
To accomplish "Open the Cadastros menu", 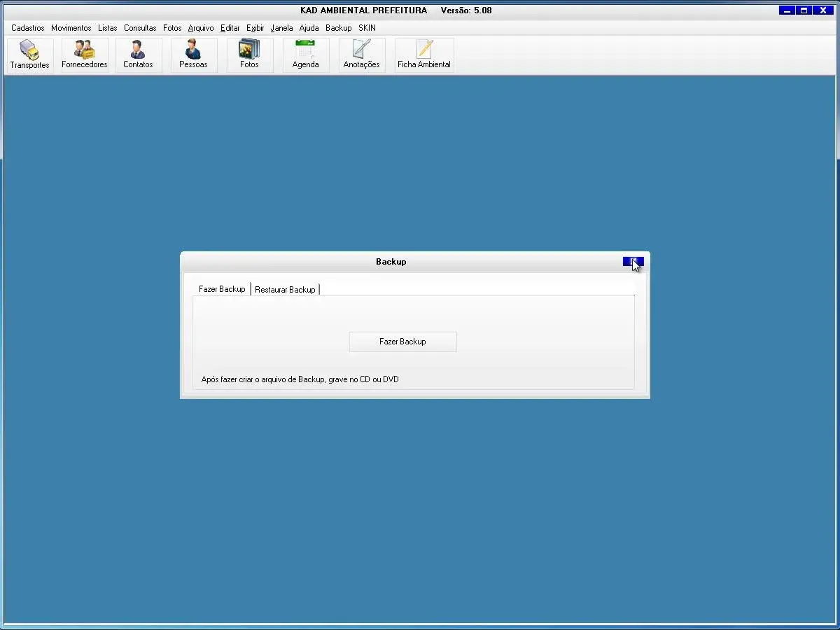I will (28, 28).
